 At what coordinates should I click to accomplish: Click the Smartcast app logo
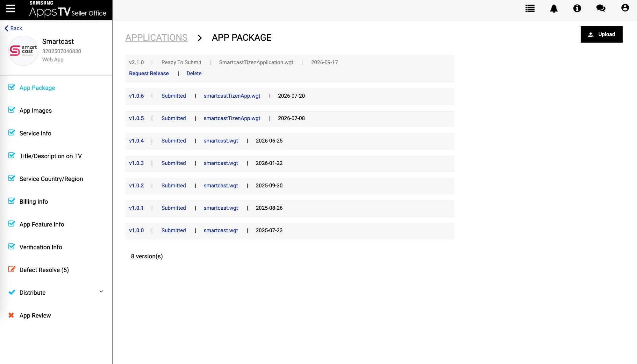coord(23,51)
